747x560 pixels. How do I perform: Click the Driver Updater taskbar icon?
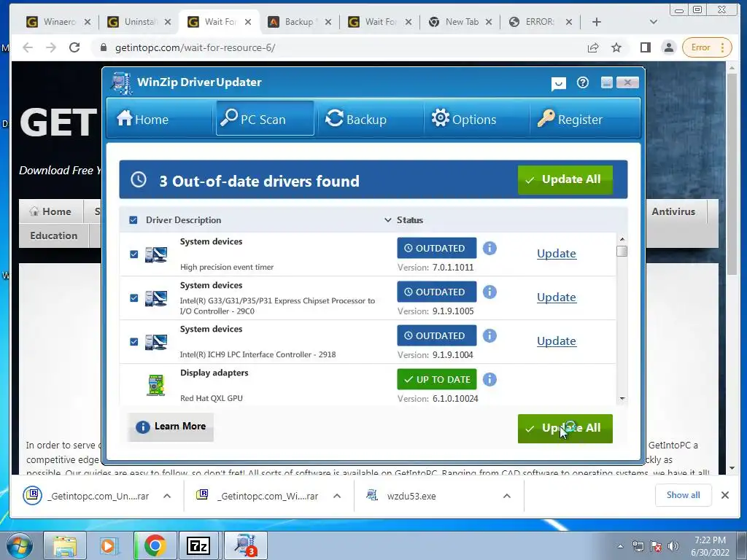(x=245, y=545)
